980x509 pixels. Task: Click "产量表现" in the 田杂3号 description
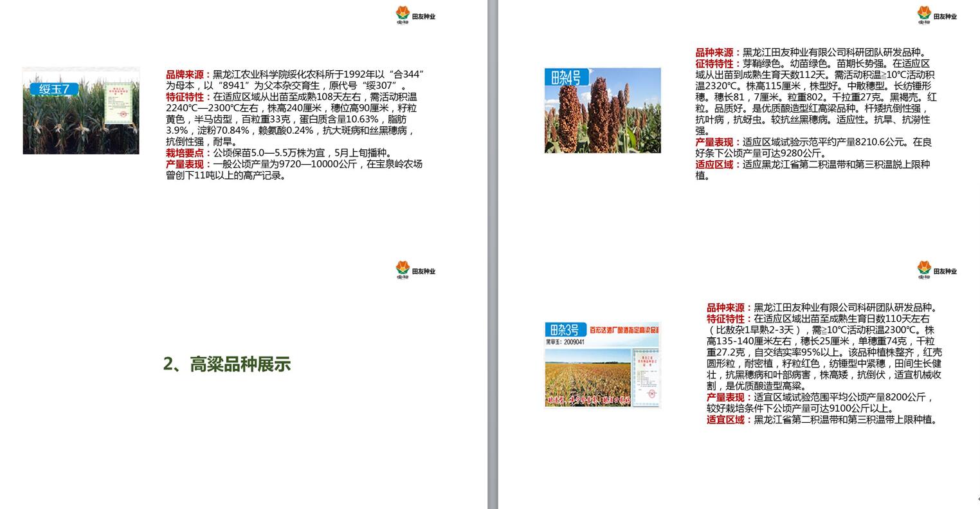[727, 397]
